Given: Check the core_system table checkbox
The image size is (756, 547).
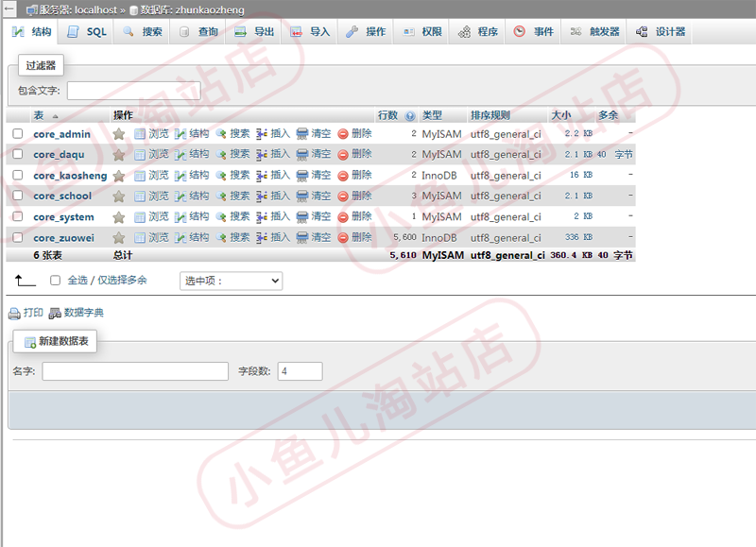Looking at the screenshot, I should pos(18,216).
